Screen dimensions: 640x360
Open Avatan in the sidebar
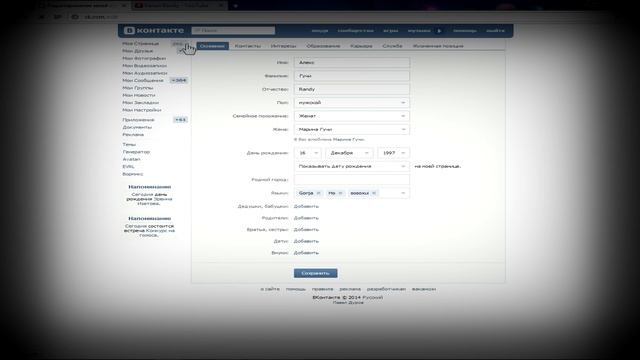point(131,159)
